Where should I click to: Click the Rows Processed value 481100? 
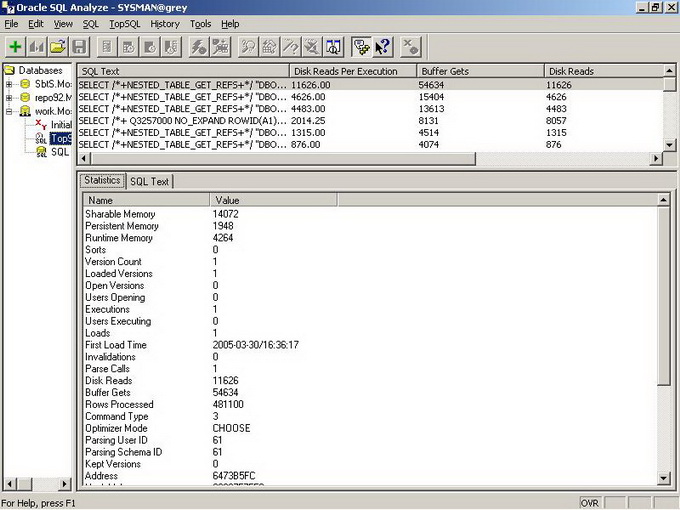click(x=228, y=405)
